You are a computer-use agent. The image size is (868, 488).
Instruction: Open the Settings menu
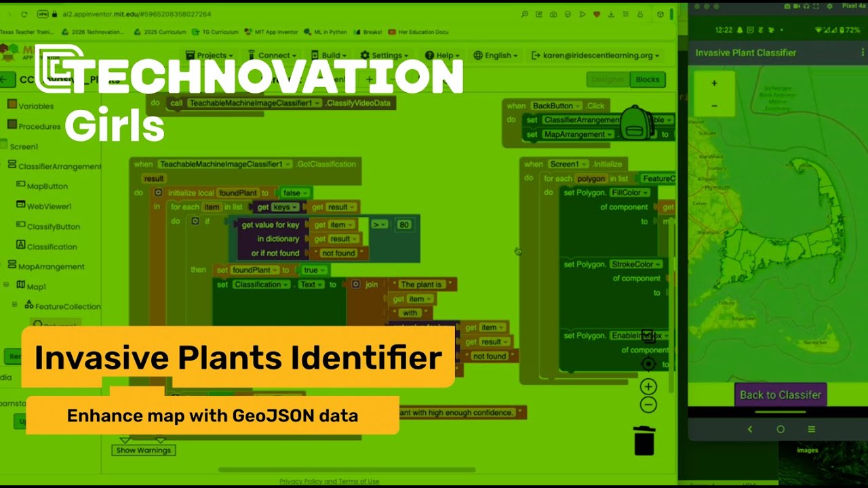tap(384, 56)
